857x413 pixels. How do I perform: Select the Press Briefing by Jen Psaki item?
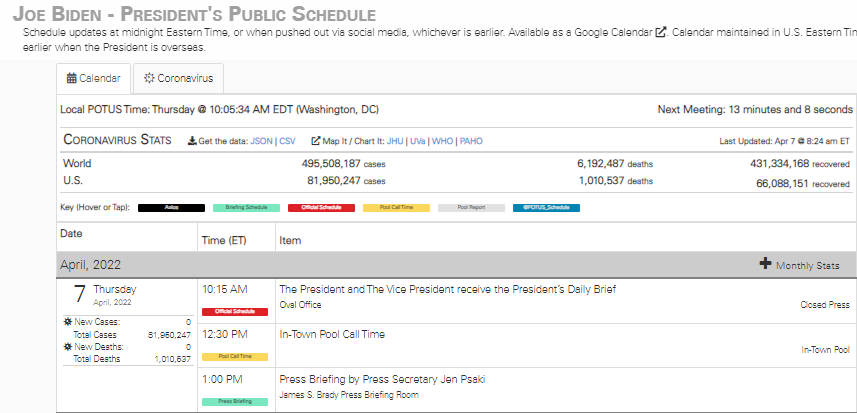point(383,379)
